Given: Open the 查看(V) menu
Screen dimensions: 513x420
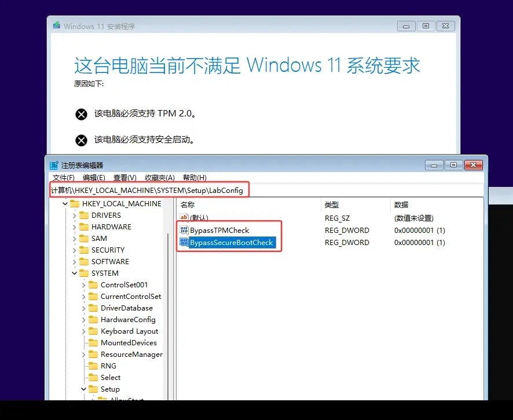Looking at the screenshot, I should click(x=124, y=177).
